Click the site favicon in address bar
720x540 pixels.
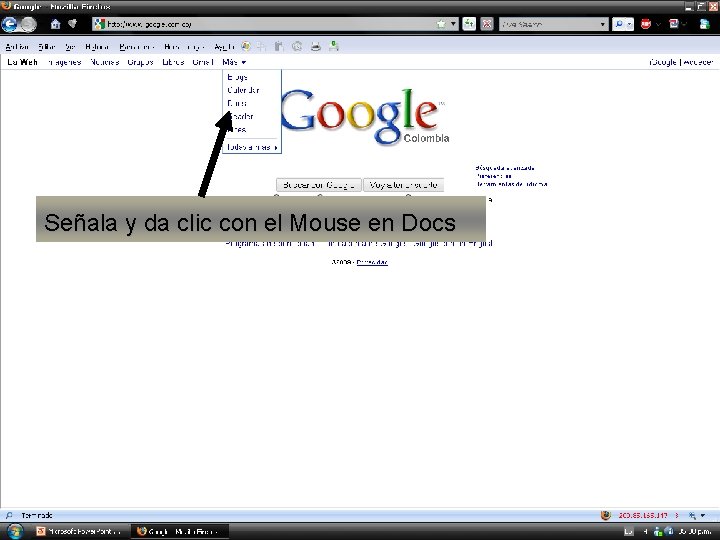point(99,24)
